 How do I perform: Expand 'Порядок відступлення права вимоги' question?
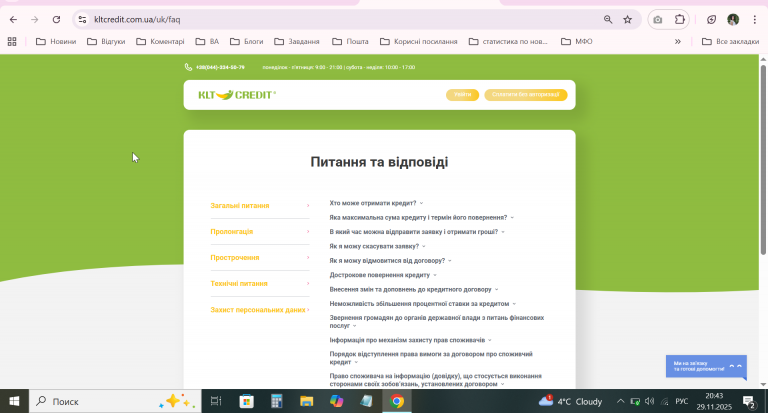coord(431,358)
